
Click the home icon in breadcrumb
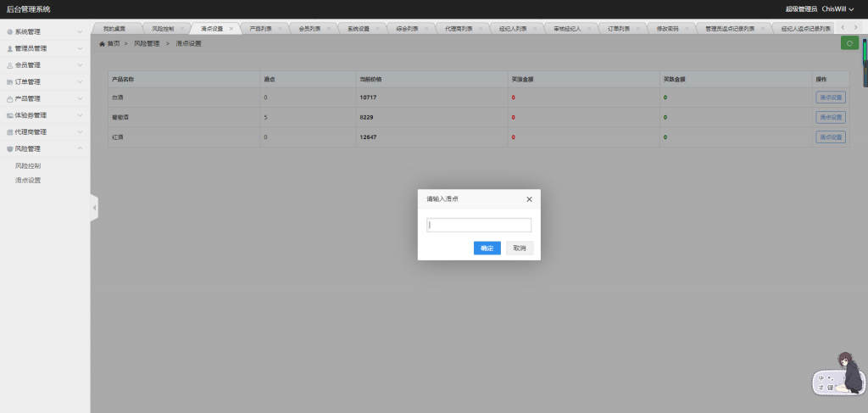(103, 43)
